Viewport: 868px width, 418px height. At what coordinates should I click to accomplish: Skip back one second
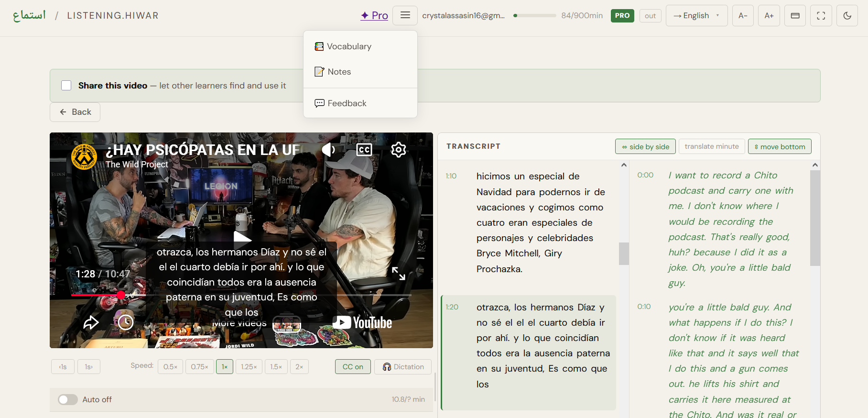tap(63, 367)
